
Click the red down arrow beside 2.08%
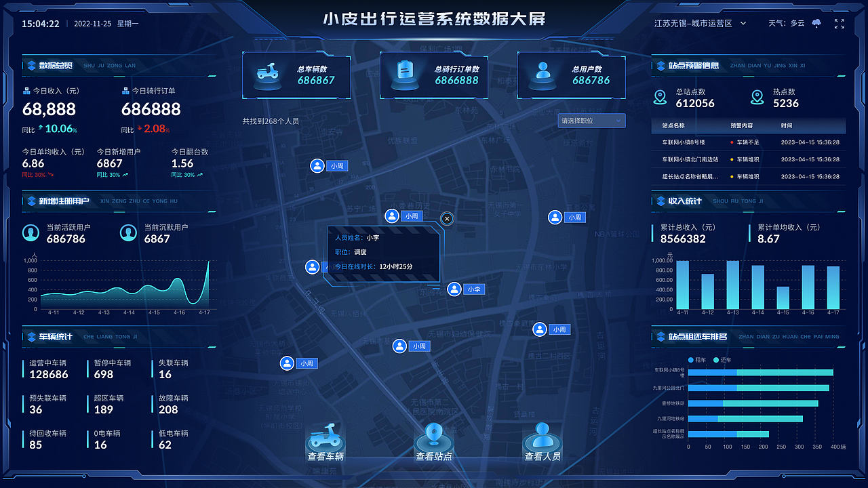[x=140, y=128]
